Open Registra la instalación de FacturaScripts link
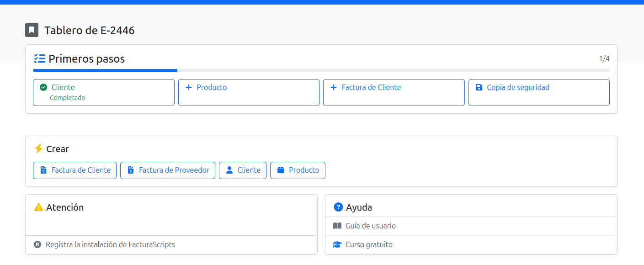This screenshot has height=265, width=644. click(171, 244)
